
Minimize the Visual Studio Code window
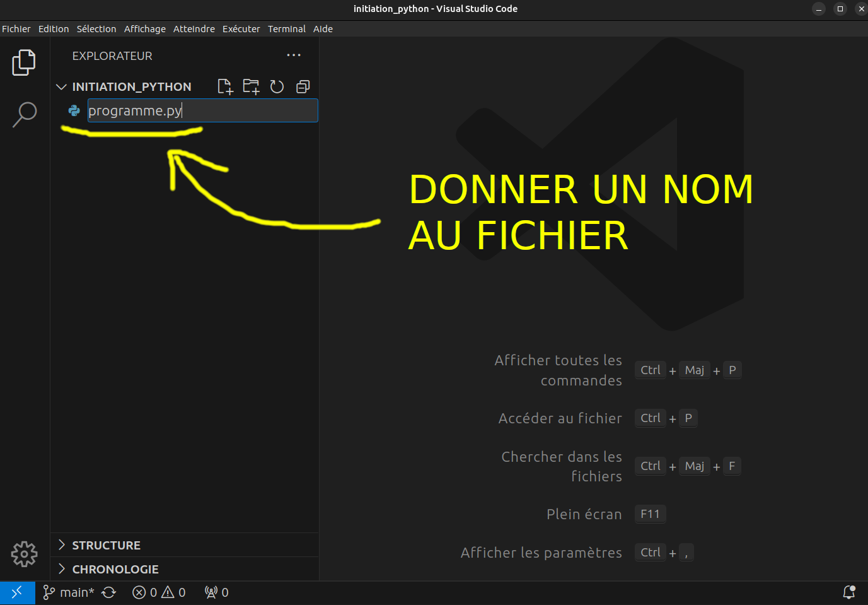click(819, 9)
